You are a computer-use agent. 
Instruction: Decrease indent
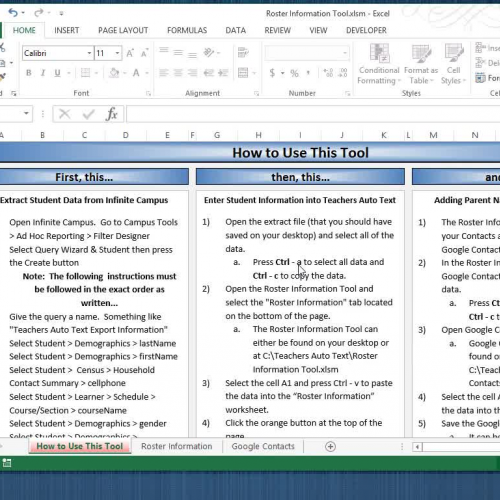pos(209,73)
